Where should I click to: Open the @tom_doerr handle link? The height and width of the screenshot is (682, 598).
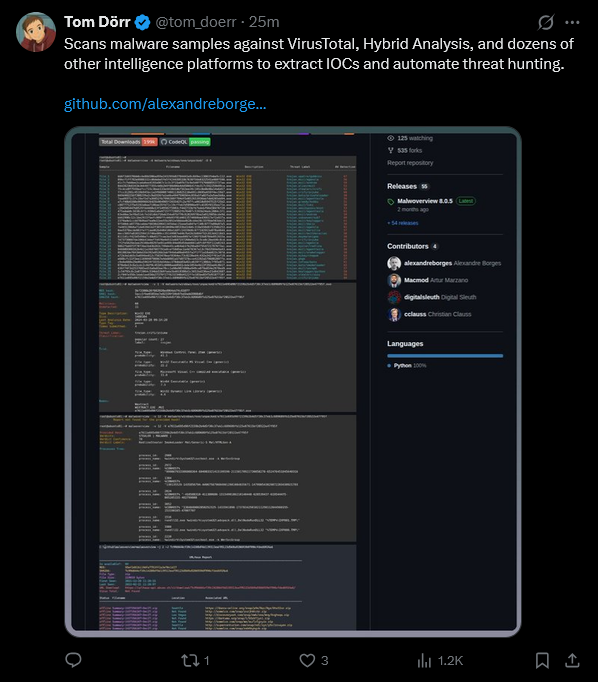[196, 22]
